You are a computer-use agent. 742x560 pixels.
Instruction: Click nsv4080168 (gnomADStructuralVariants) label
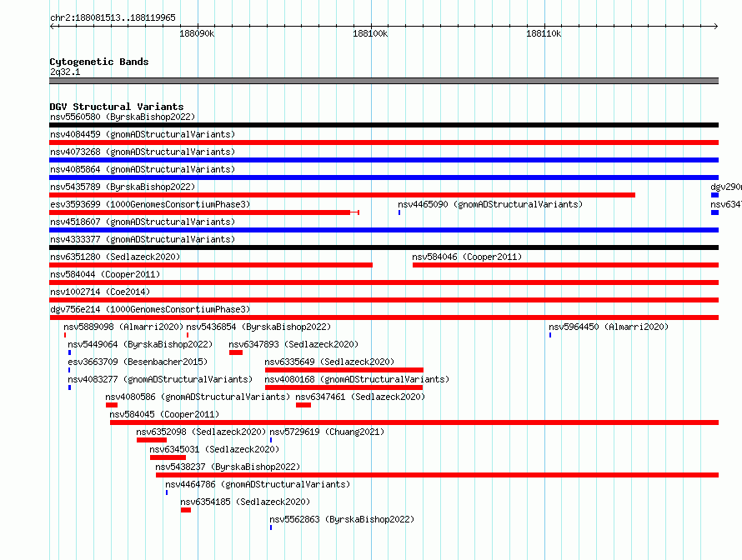(357, 379)
